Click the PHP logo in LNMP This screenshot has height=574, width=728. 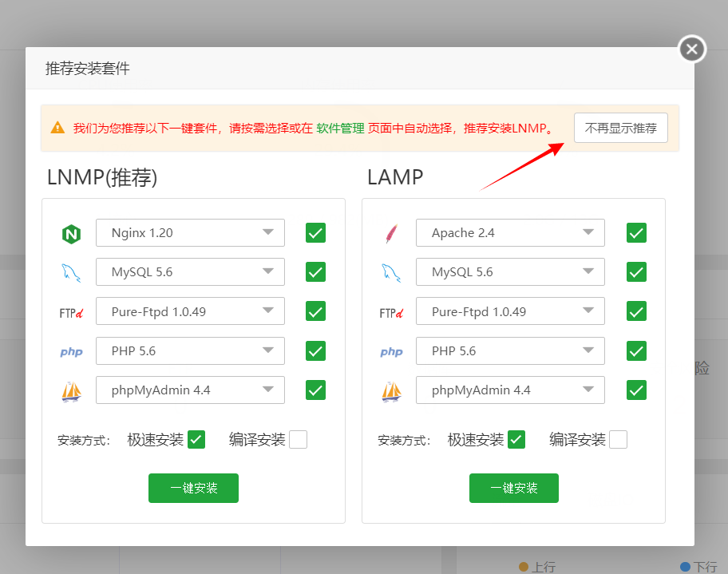(72, 352)
